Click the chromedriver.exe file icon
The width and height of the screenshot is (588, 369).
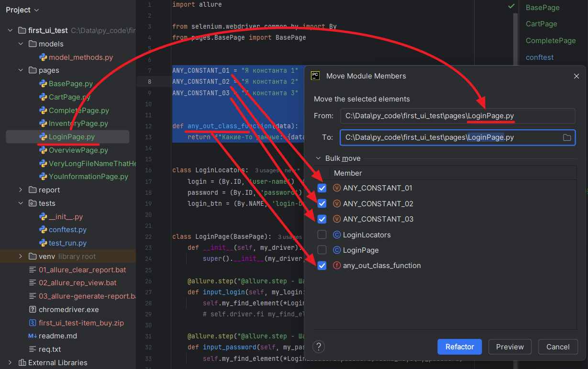33,309
